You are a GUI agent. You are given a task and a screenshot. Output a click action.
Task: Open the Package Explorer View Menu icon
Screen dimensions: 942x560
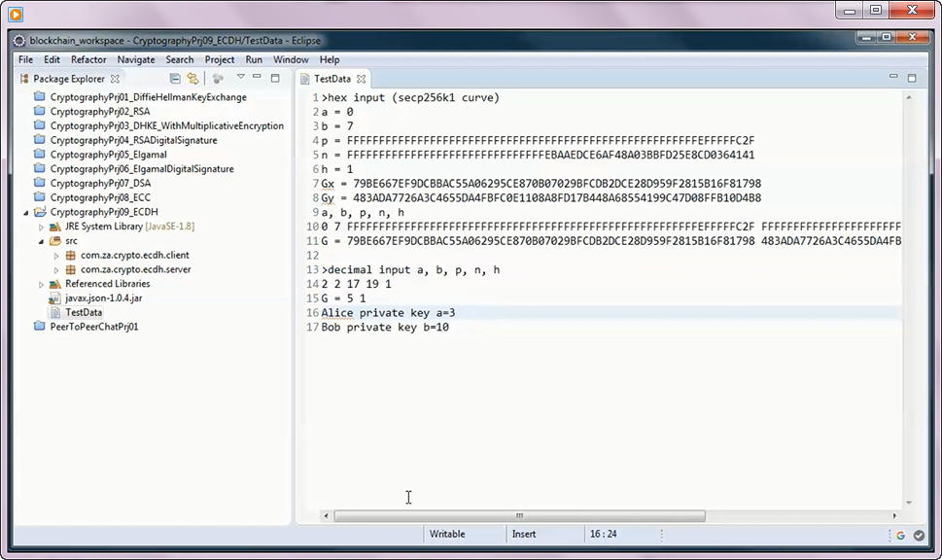tap(240, 79)
